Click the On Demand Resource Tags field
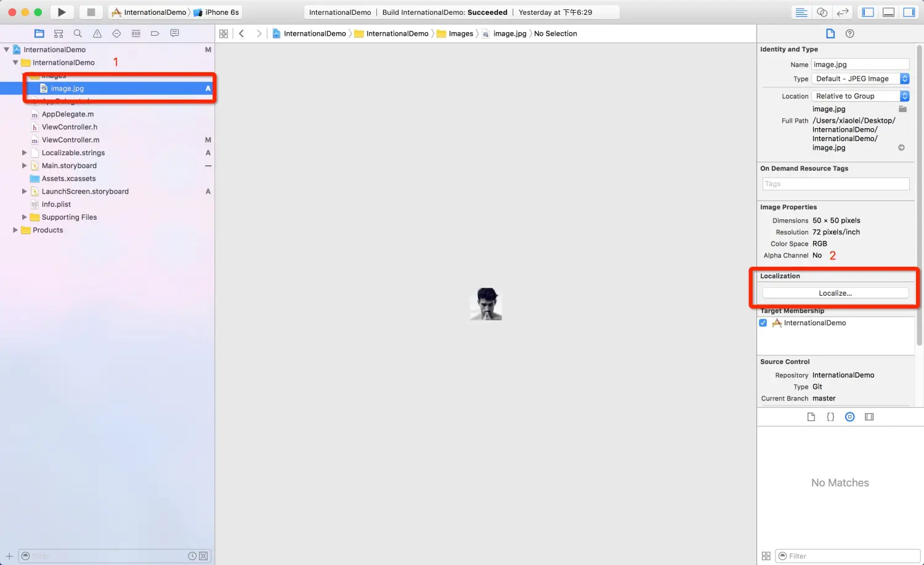924x565 pixels. pyautogui.click(x=836, y=184)
